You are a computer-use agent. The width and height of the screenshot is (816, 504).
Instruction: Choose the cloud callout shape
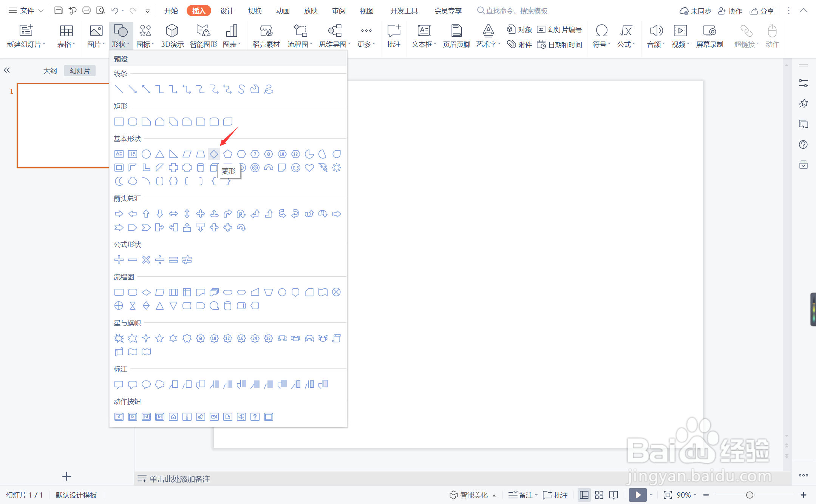click(x=160, y=384)
